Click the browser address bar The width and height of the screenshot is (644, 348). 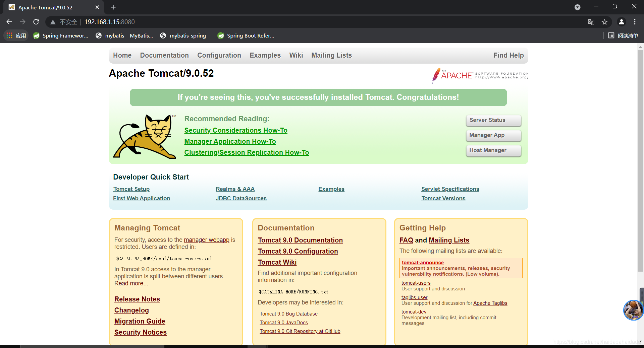201,22
